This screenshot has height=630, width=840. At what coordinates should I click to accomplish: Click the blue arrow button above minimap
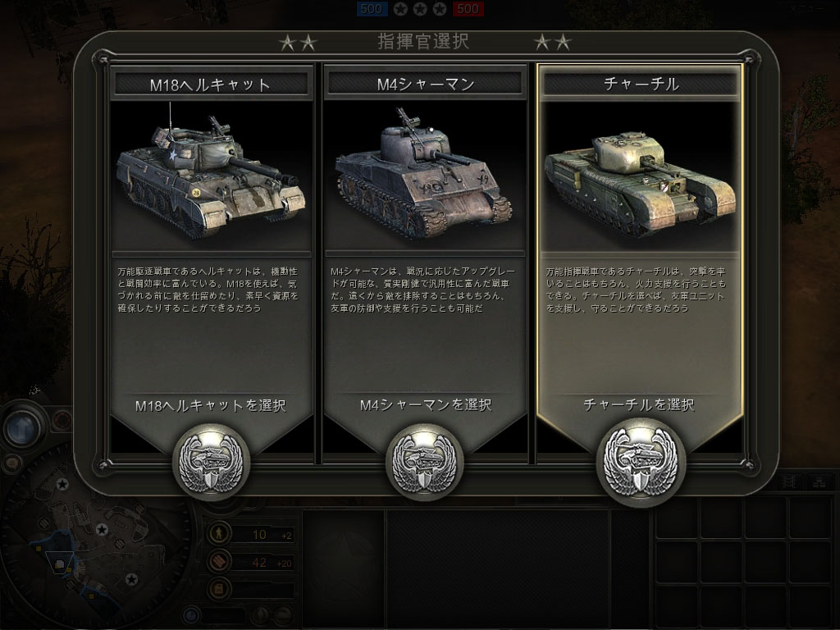[23, 428]
